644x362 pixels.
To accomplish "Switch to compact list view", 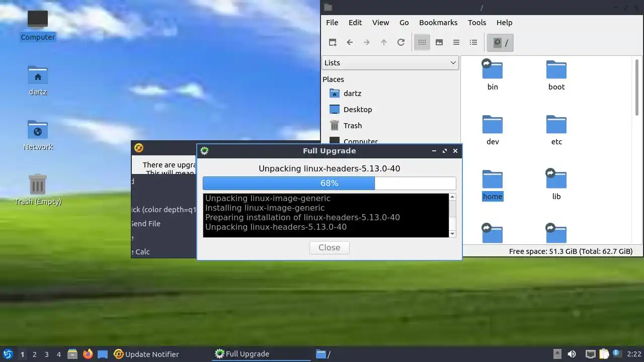I will tap(456, 42).
